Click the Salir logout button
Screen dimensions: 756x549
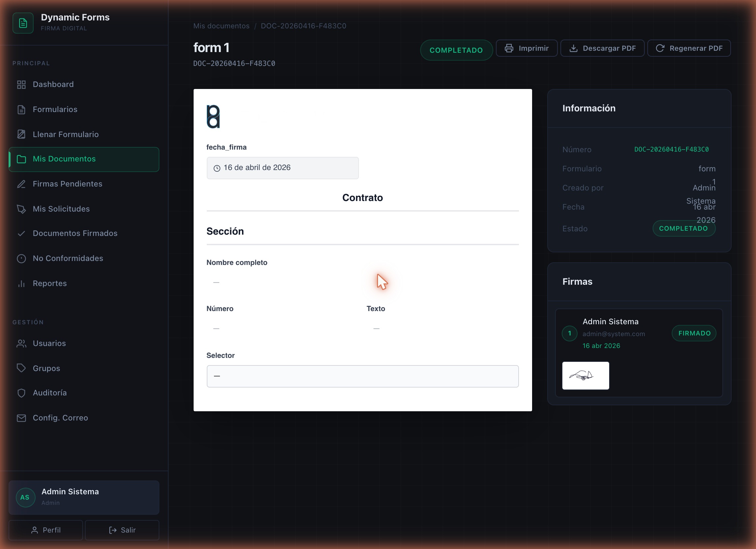coord(122,530)
